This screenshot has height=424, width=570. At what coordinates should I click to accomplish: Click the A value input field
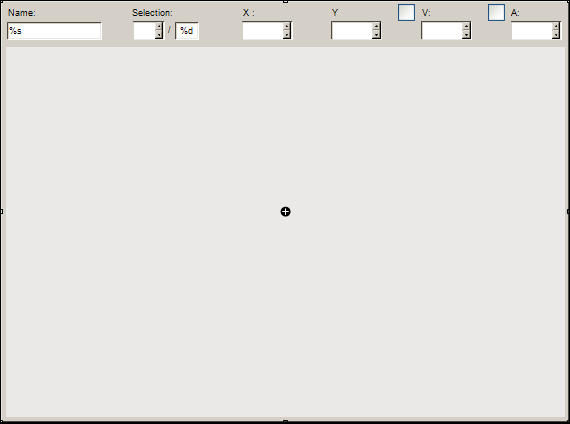point(531,31)
